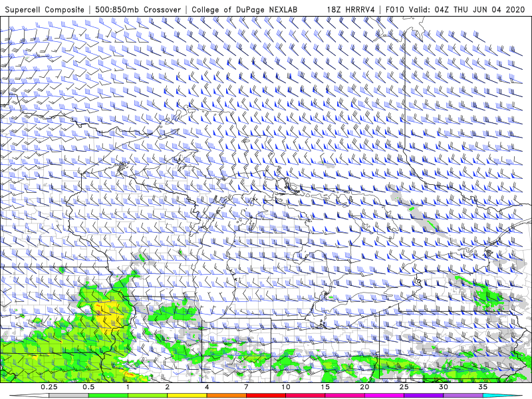The width and height of the screenshot is (532, 399).
Task: Select the gray color bar segment
Action: 68,396
